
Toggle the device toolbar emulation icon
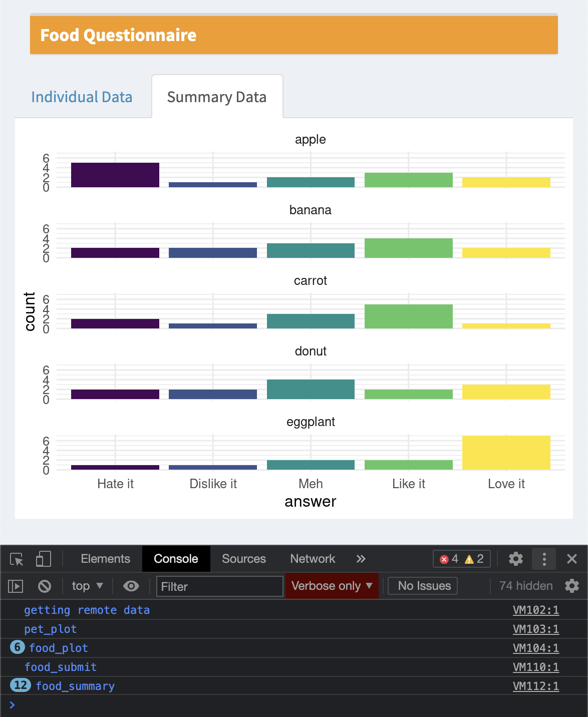coord(43,559)
